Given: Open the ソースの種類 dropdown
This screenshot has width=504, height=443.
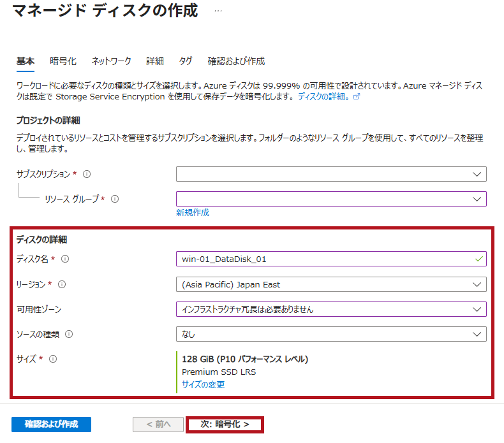Looking at the screenshot, I should click(331, 334).
